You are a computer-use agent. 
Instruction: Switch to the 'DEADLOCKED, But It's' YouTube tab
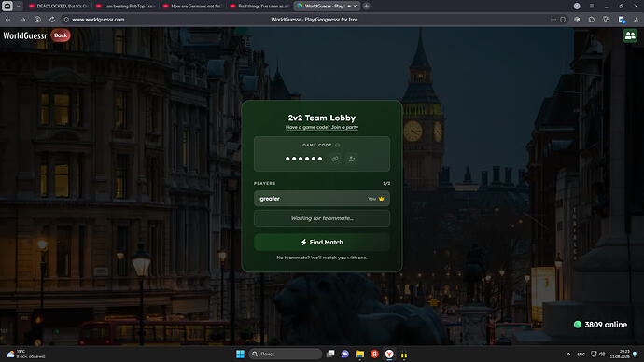58,7
